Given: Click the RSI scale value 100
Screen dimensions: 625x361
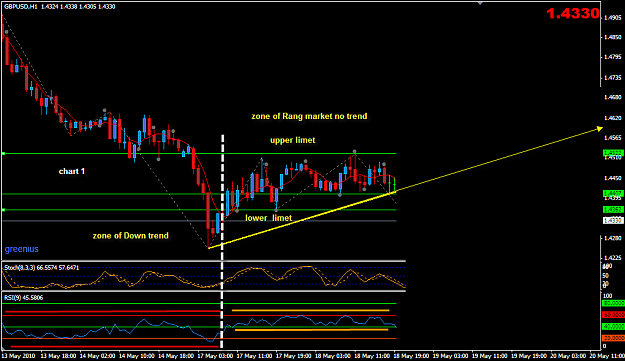Looking at the screenshot, I should [607, 296].
